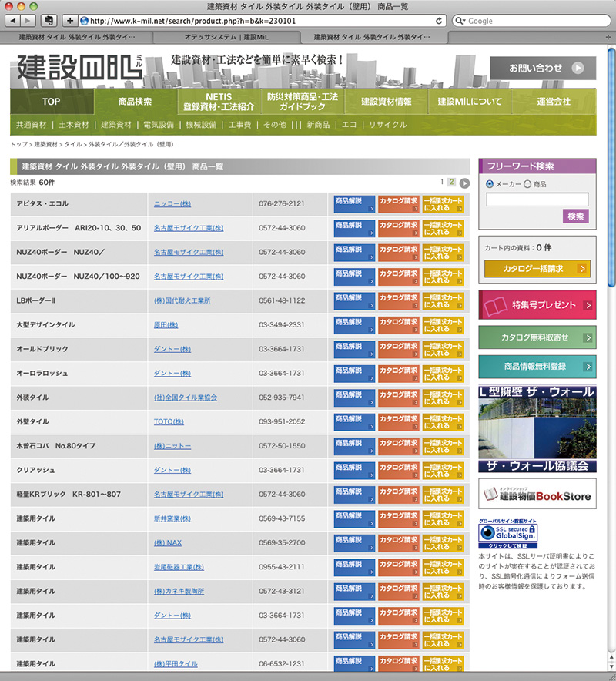Open the 建設物価BookStore banner
The image size is (616, 681).
pos(537,494)
